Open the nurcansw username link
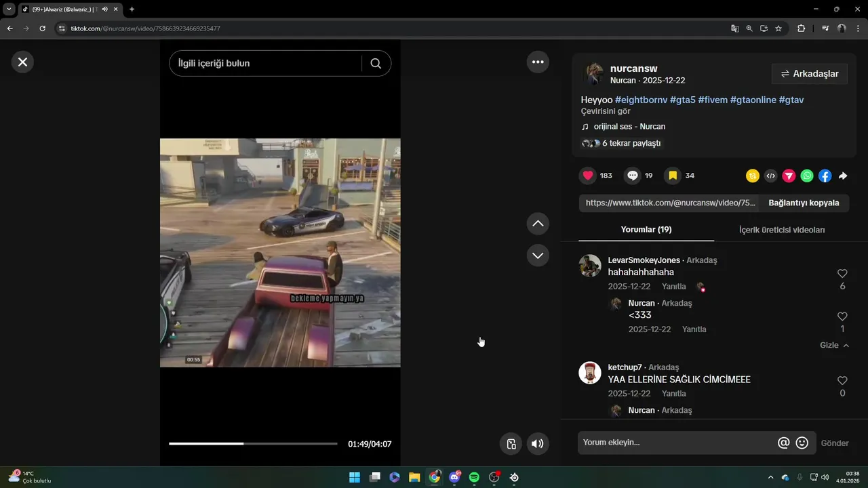Viewport: 868px width, 488px height. pos(633,68)
